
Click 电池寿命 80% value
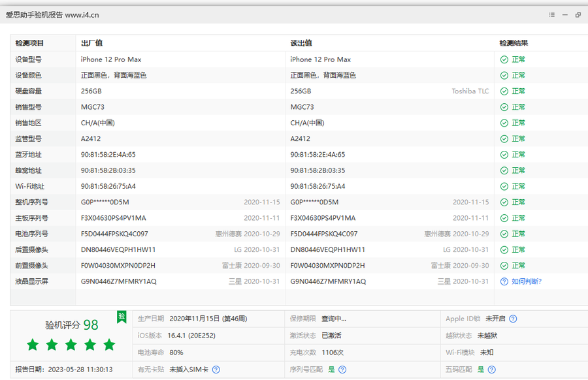[176, 353]
